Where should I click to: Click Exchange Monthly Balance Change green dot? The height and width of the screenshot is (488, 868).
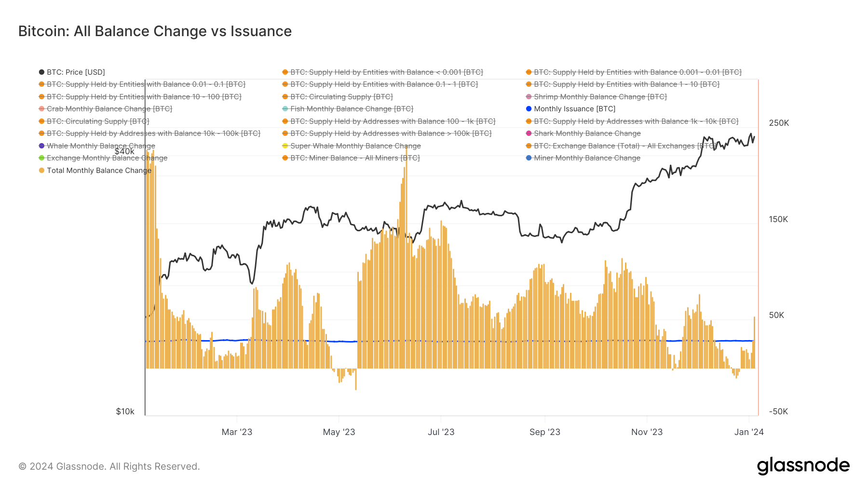coord(42,158)
